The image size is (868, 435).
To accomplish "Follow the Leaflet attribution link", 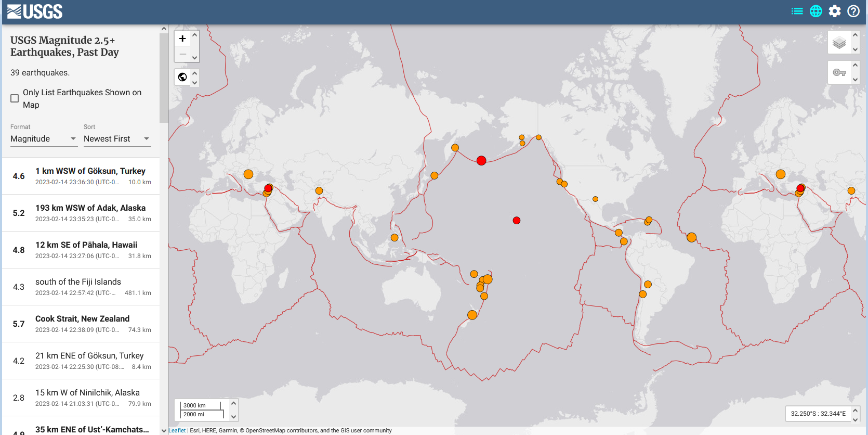I will [177, 430].
